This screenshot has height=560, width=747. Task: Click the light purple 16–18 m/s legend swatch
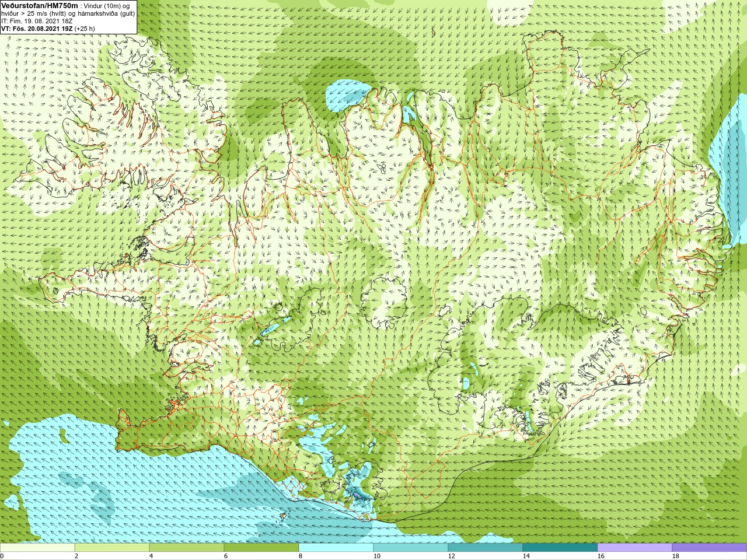click(x=635, y=548)
